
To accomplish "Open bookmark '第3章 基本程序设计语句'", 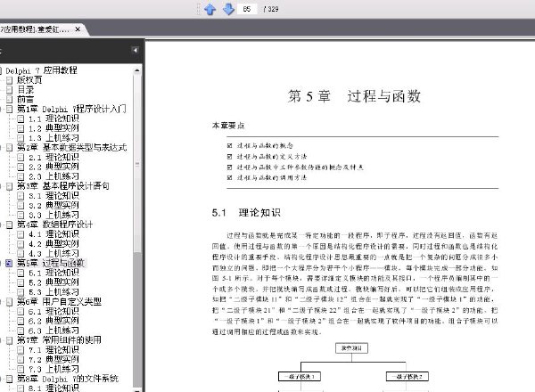I will pos(63,186).
